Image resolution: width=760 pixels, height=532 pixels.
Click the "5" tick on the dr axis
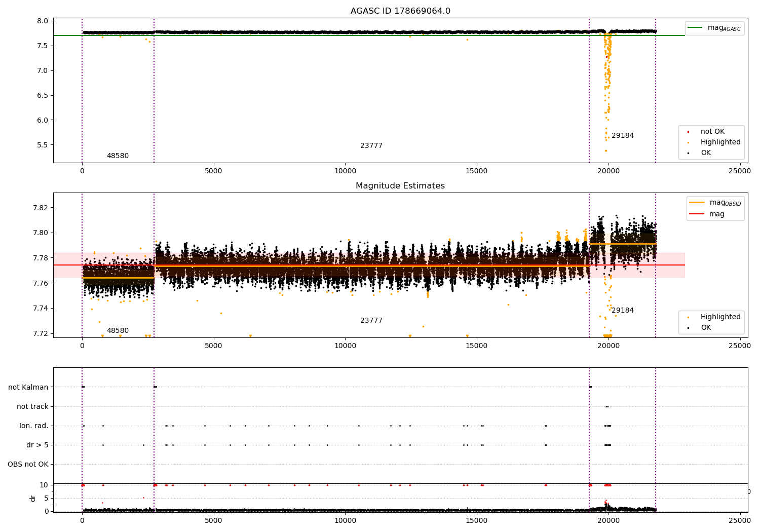46,498
